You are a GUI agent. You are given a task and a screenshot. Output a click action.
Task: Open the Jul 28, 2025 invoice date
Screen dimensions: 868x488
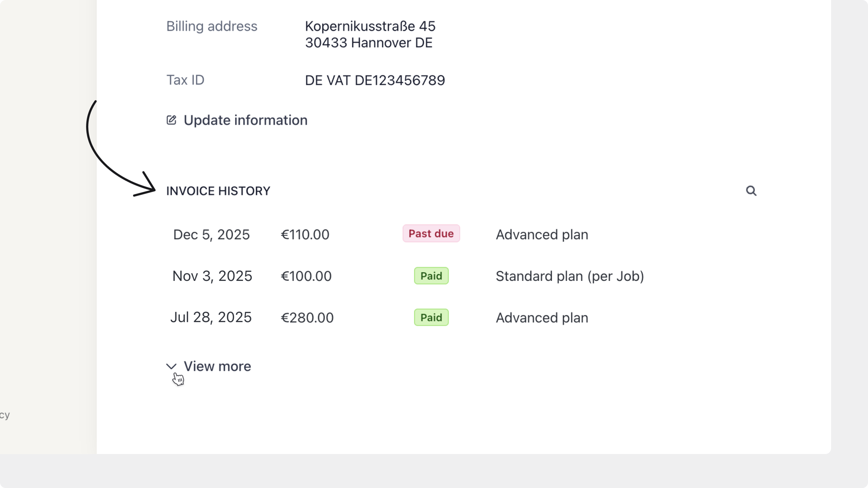coord(211,317)
